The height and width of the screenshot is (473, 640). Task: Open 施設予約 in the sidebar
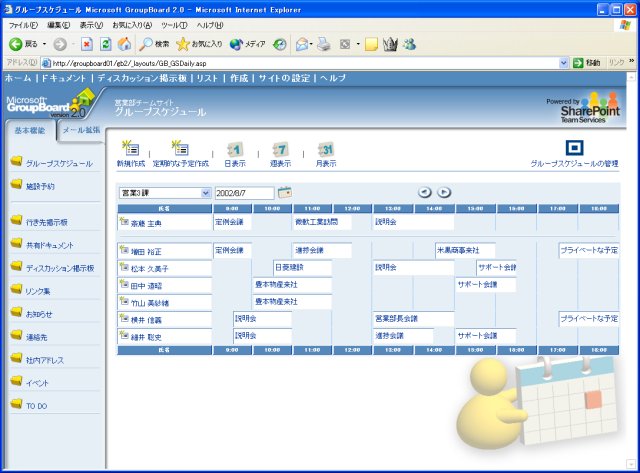(x=40, y=186)
